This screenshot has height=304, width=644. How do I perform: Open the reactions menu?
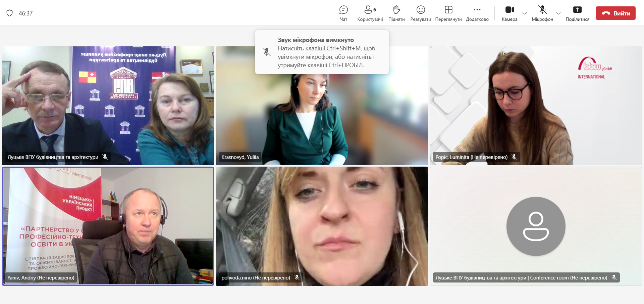click(420, 13)
